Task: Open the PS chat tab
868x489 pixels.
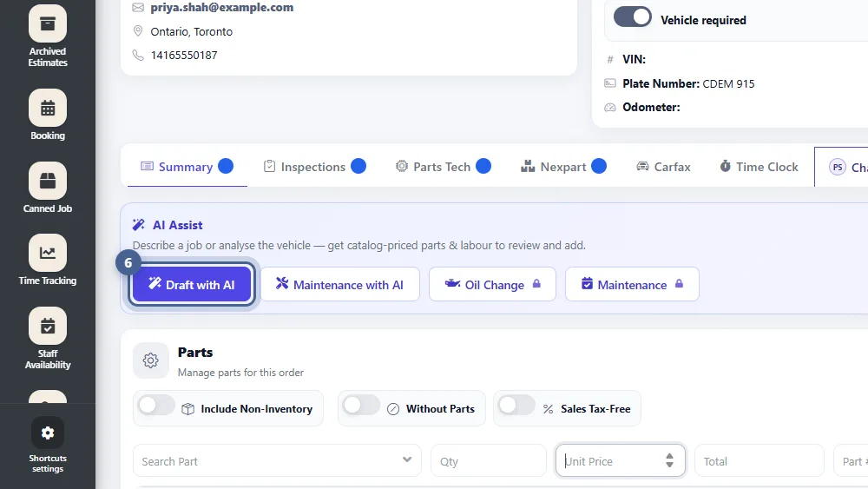Action: click(841, 167)
